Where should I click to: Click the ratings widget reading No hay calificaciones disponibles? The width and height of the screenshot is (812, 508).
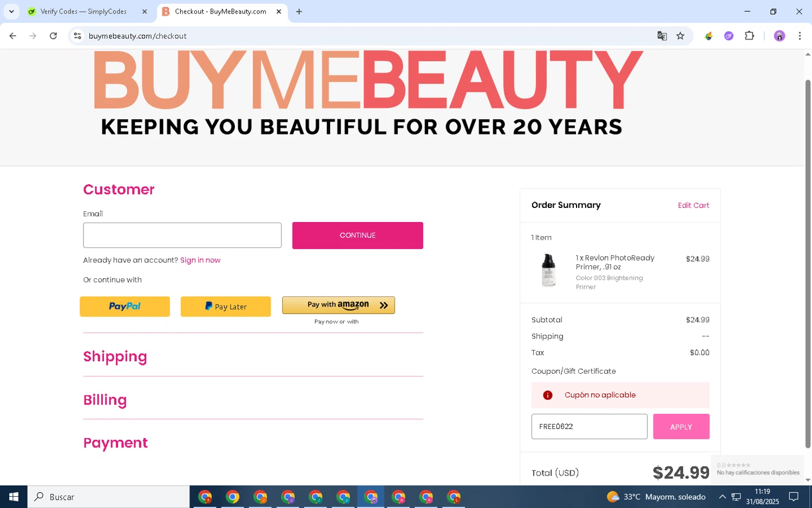757,469
